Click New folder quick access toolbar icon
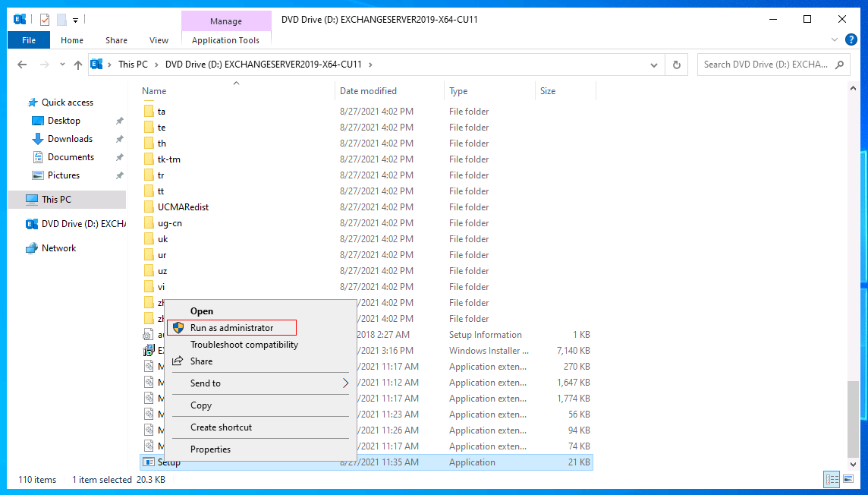This screenshot has width=868, height=495. 61,20
